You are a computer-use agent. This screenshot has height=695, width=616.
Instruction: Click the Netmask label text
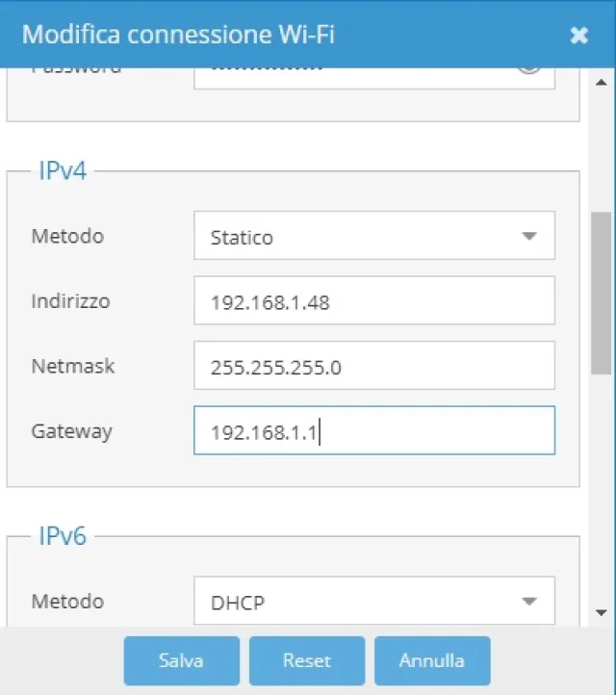[x=72, y=366]
